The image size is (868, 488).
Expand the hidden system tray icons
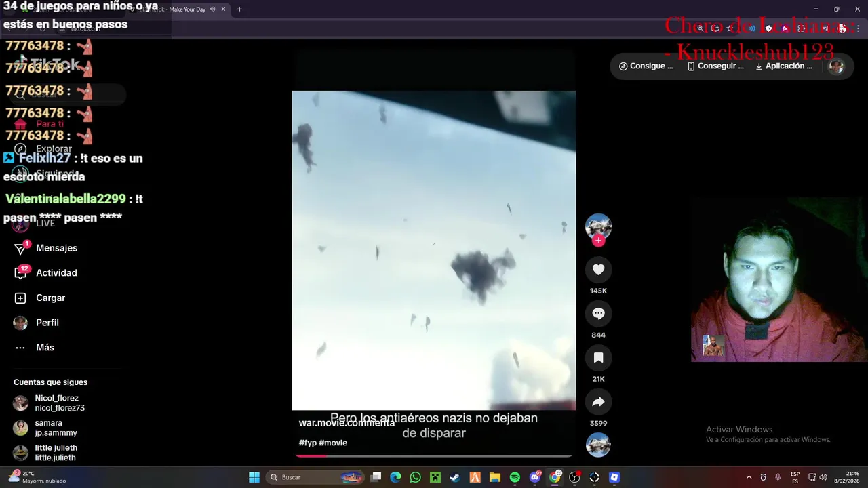click(x=749, y=477)
